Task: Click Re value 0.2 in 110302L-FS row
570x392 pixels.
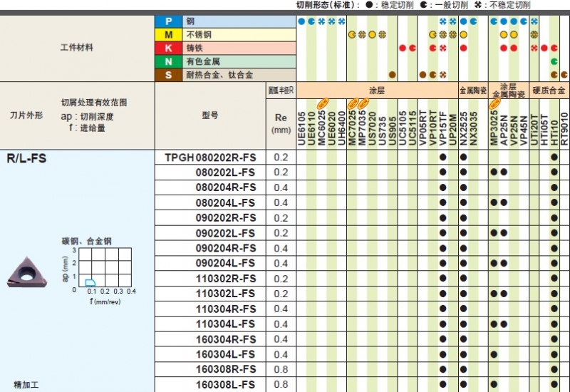Action: pos(281,294)
